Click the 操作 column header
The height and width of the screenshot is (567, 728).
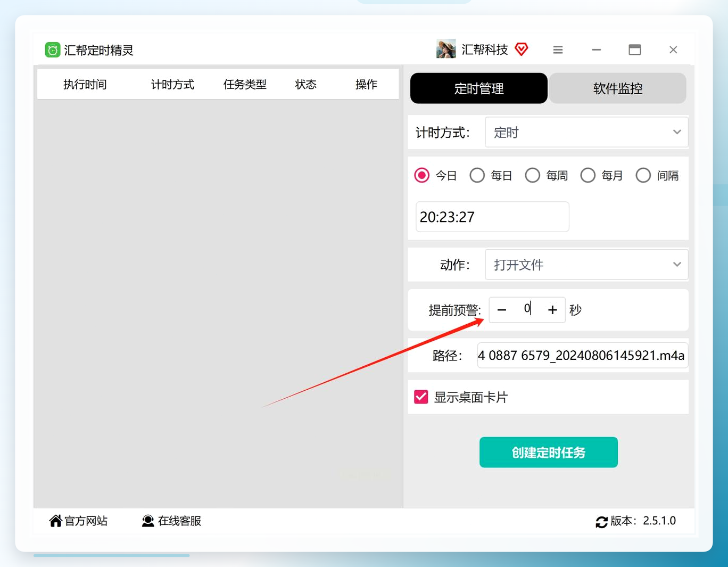coord(366,84)
